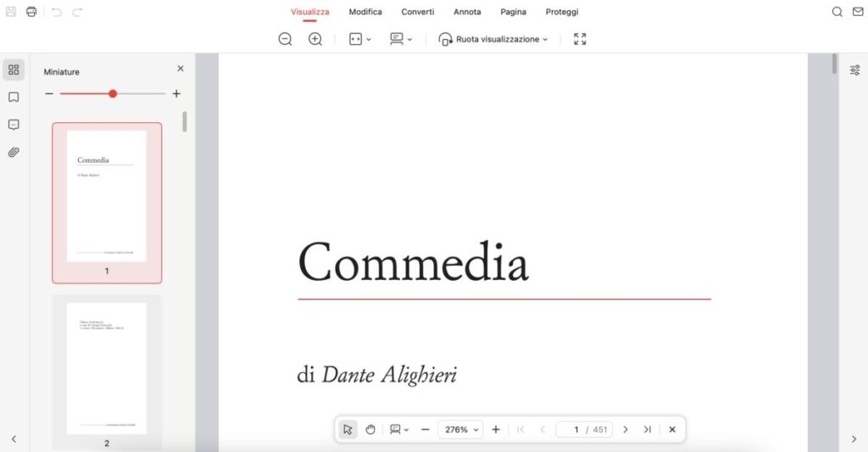Open the attachments paperclip icon

(x=14, y=153)
